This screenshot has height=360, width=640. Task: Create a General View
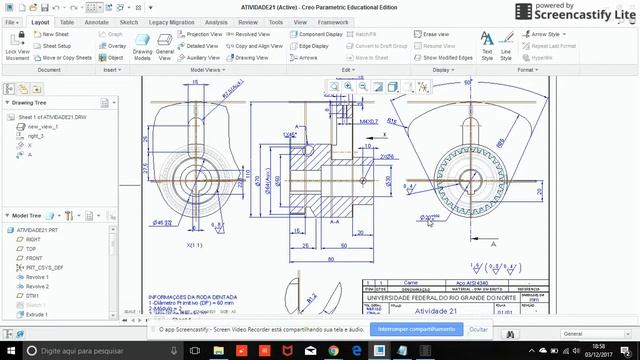[x=165, y=47]
